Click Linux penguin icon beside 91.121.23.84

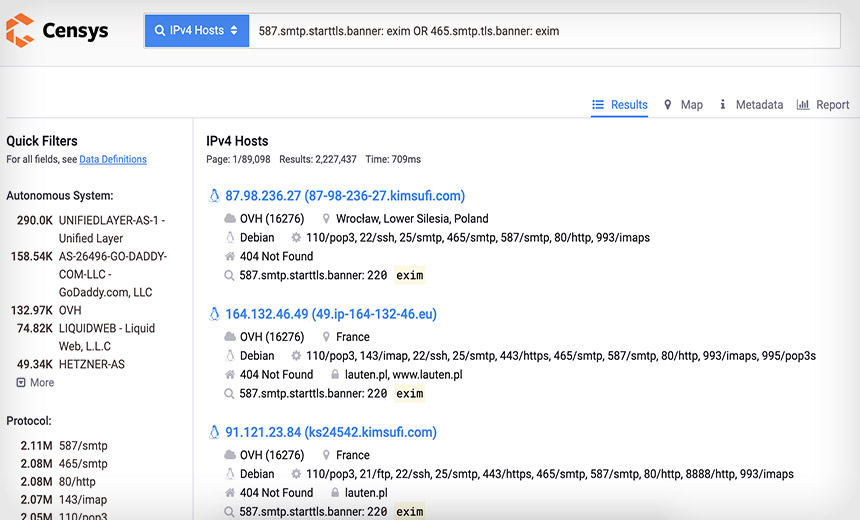point(214,432)
